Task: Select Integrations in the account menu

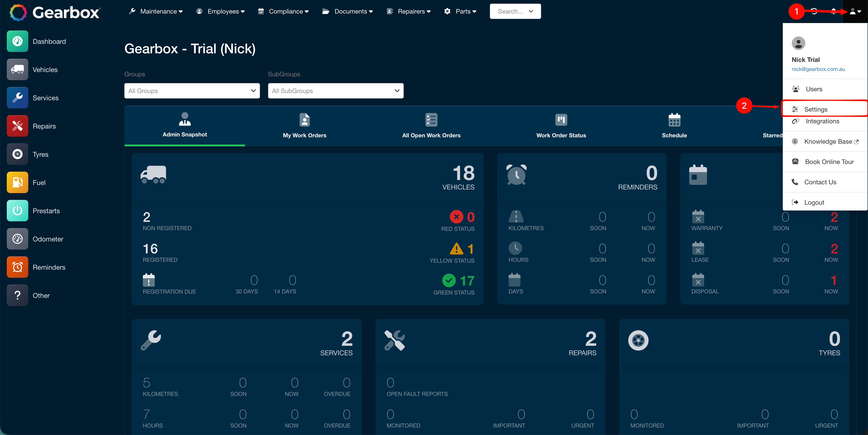Action: pyautogui.click(x=825, y=122)
